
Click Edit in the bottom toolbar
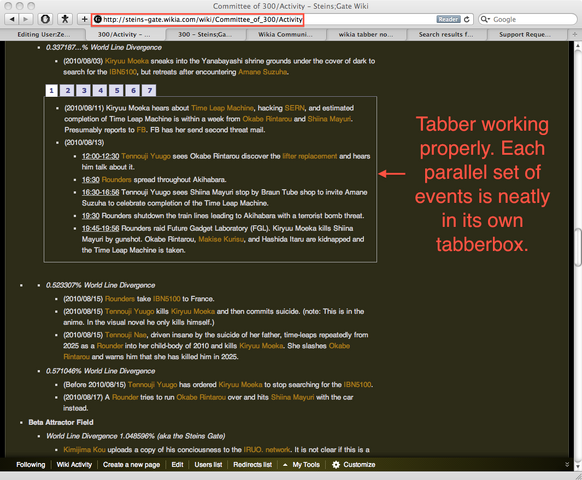pos(177,464)
